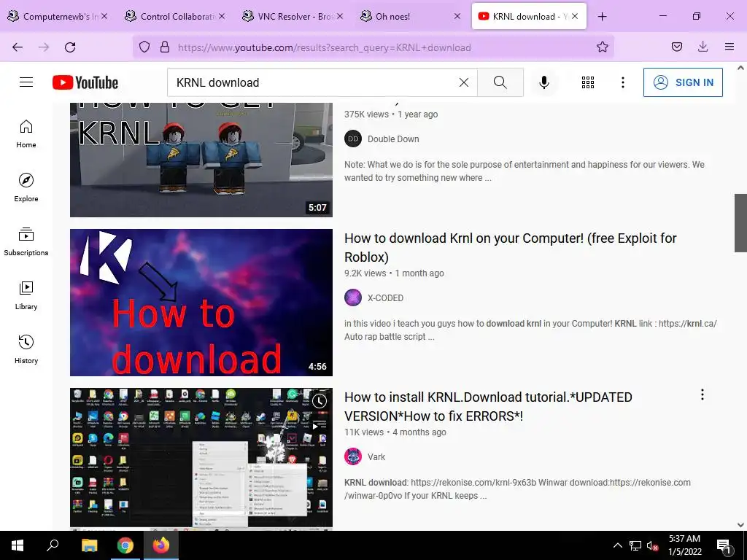Screen dimensions: 747x560
Task: Start voice search with microphone icon
Action: coord(543,82)
